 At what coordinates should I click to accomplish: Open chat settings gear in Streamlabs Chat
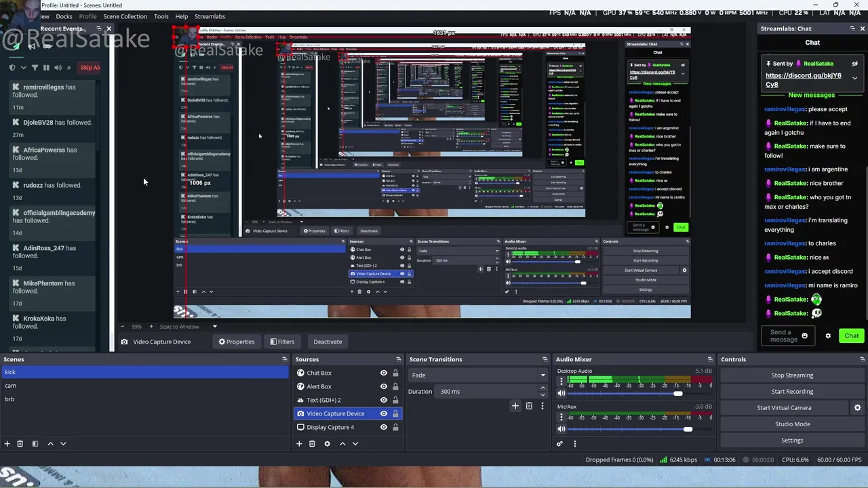[x=828, y=335]
